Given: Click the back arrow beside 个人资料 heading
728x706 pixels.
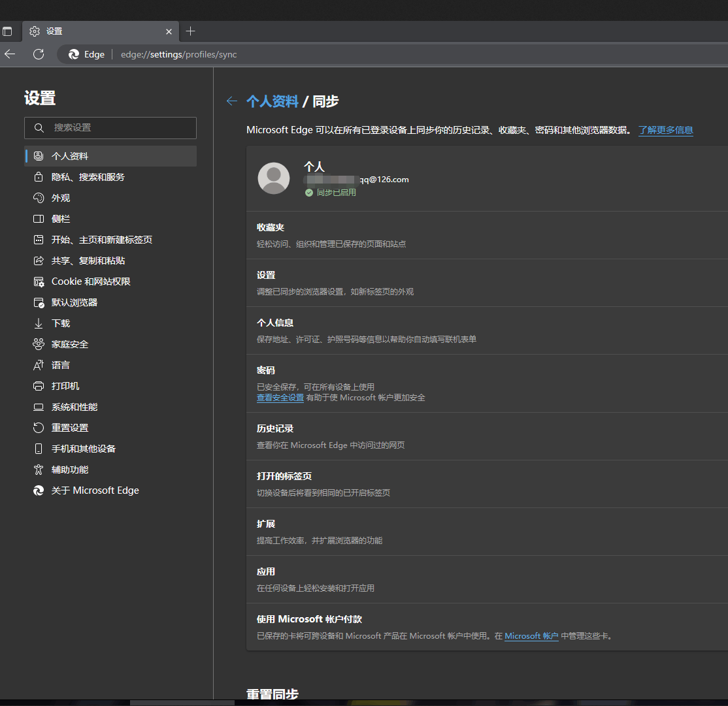Looking at the screenshot, I should (232, 101).
